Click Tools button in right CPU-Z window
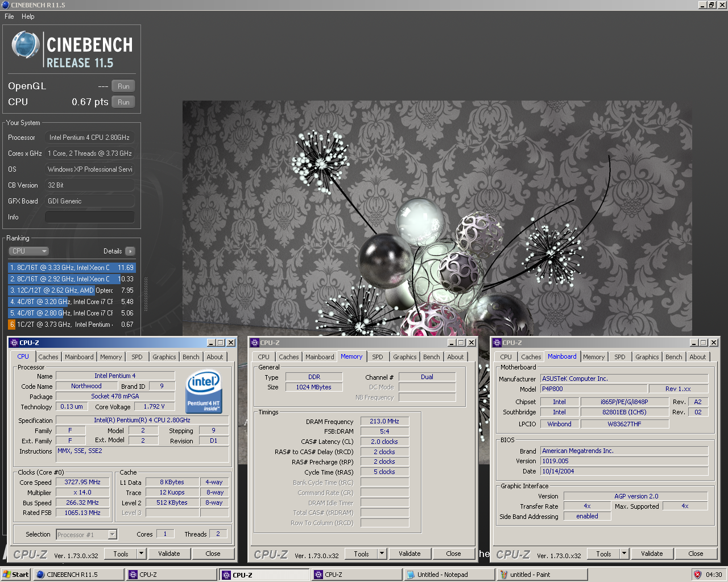 click(x=604, y=554)
